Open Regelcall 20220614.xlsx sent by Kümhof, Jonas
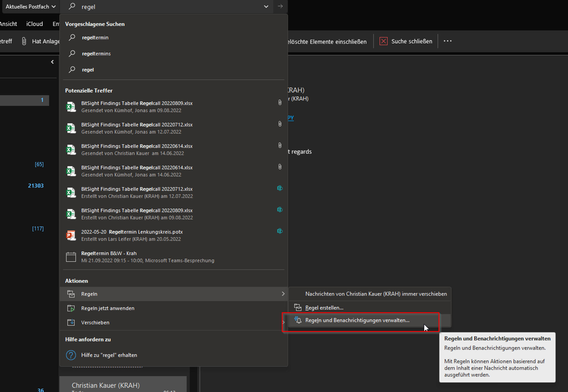This screenshot has height=392, width=568. point(174,171)
